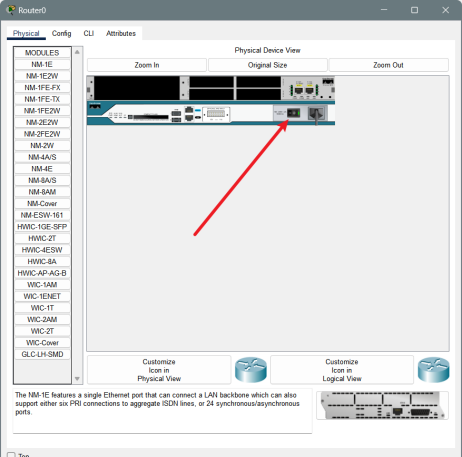Select the HWIC-8A module

point(42,261)
